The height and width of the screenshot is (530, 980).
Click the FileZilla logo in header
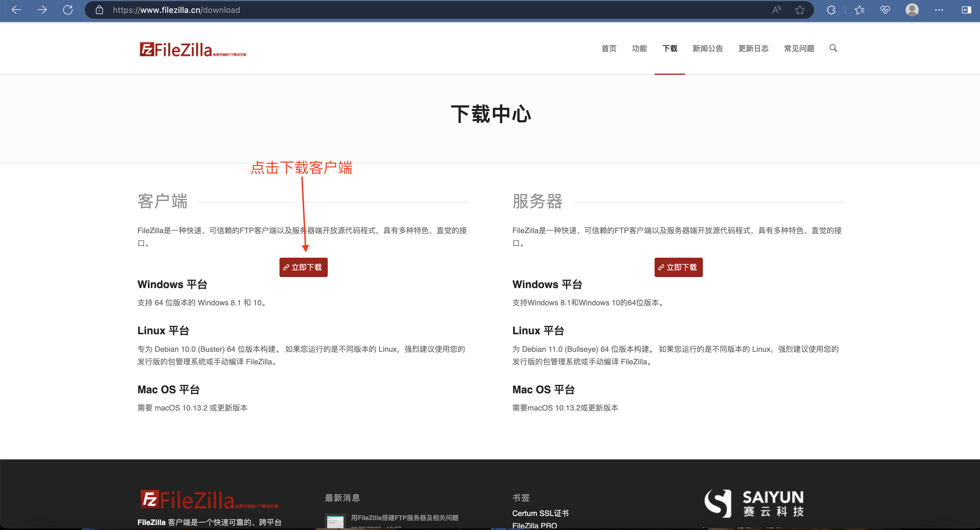[x=192, y=49]
